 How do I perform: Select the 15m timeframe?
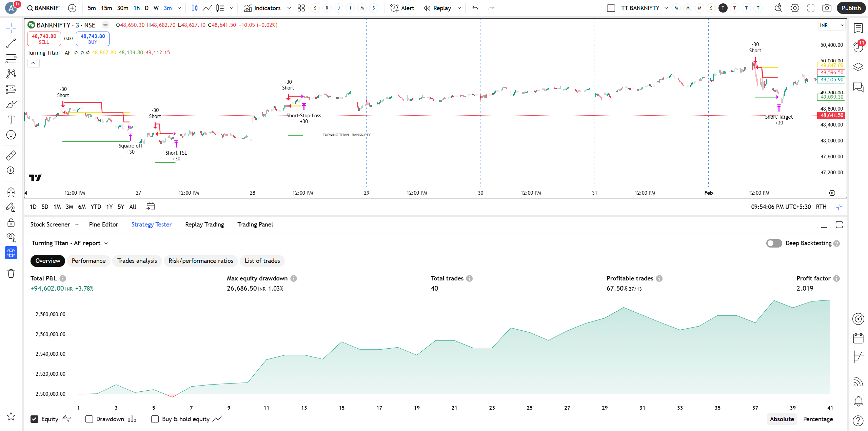tap(106, 8)
